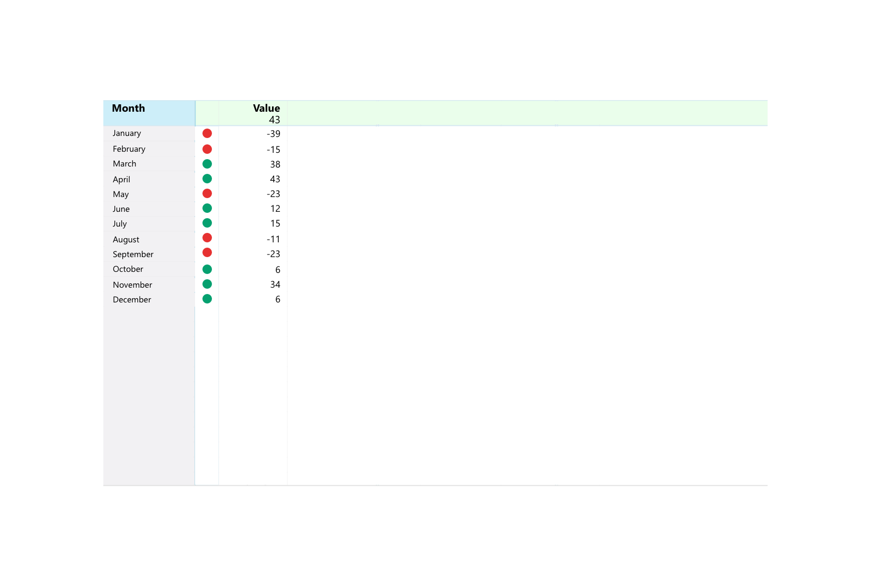This screenshot has width=872, height=588.
Task: Select the September row label
Action: [x=133, y=254]
